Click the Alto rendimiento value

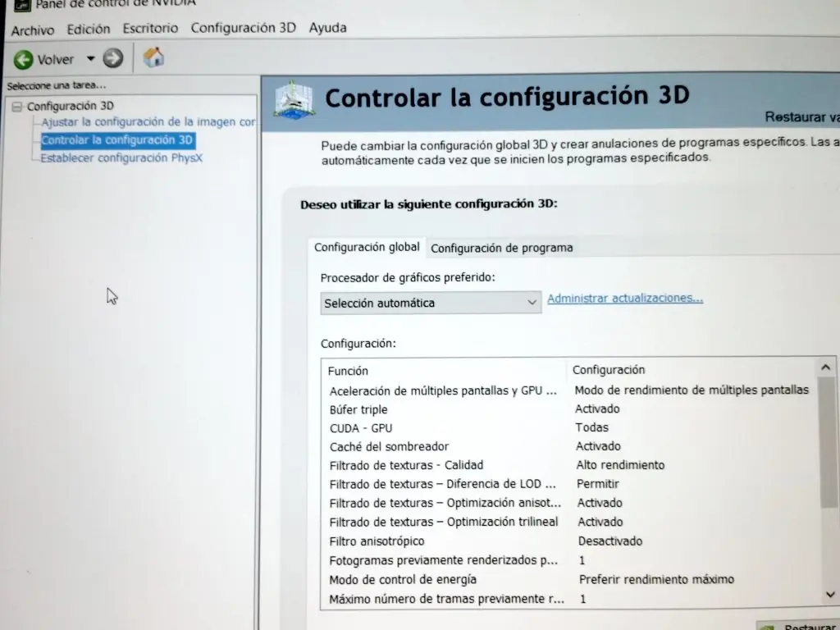pyautogui.click(x=620, y=465)
